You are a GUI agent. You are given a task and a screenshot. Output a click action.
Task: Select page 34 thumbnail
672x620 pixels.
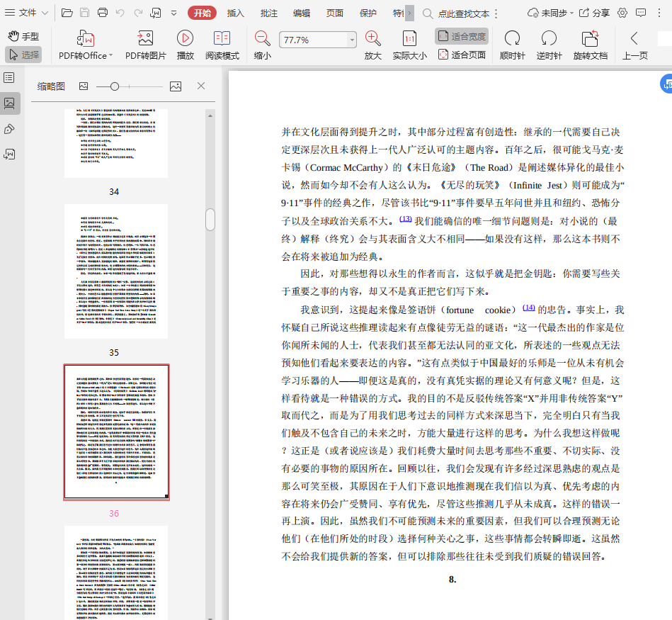coord(116,143)
